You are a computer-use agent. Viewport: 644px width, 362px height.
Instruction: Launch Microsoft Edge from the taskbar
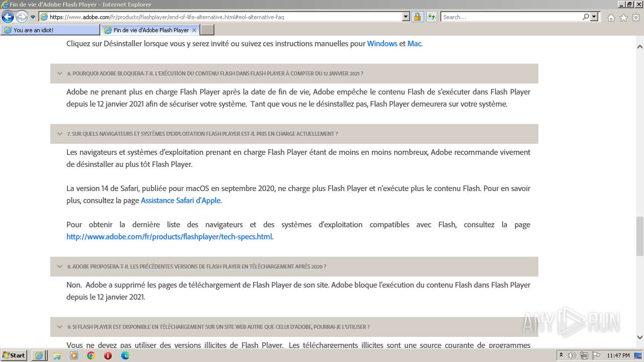tap(125, 355)
